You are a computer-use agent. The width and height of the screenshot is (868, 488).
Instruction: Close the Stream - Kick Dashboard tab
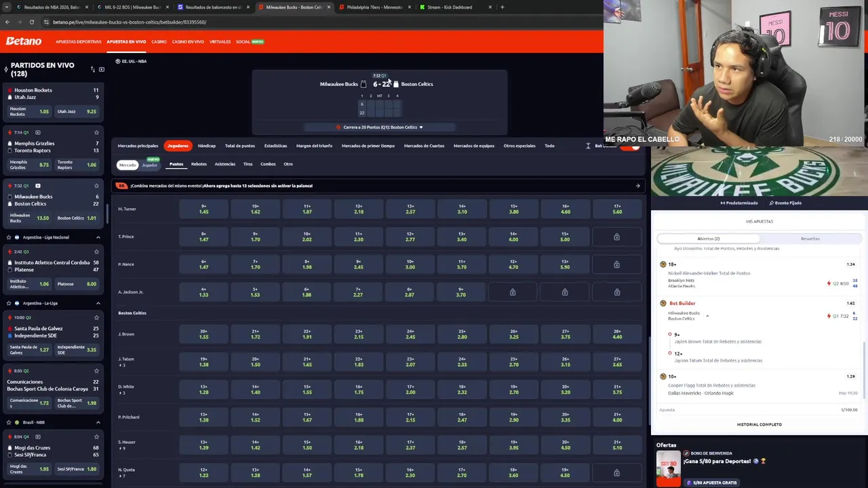(x=491, y=7)
